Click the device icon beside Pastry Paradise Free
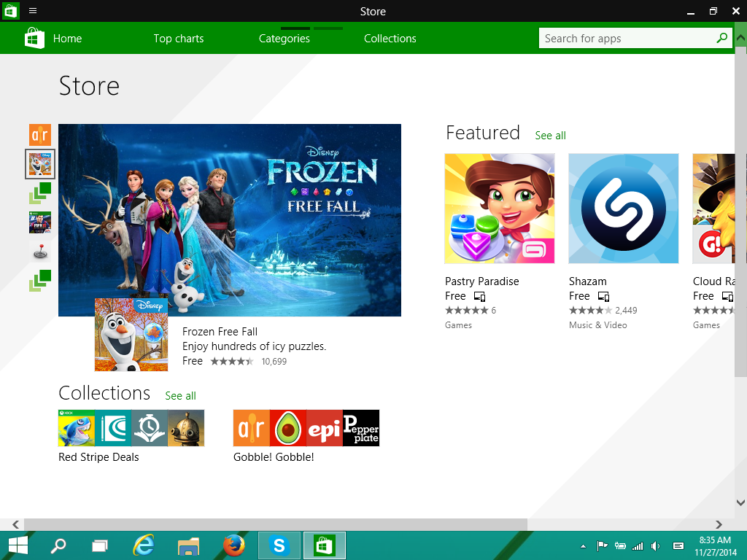This screenshot has height=560, width=747. [x=479, y=297]
